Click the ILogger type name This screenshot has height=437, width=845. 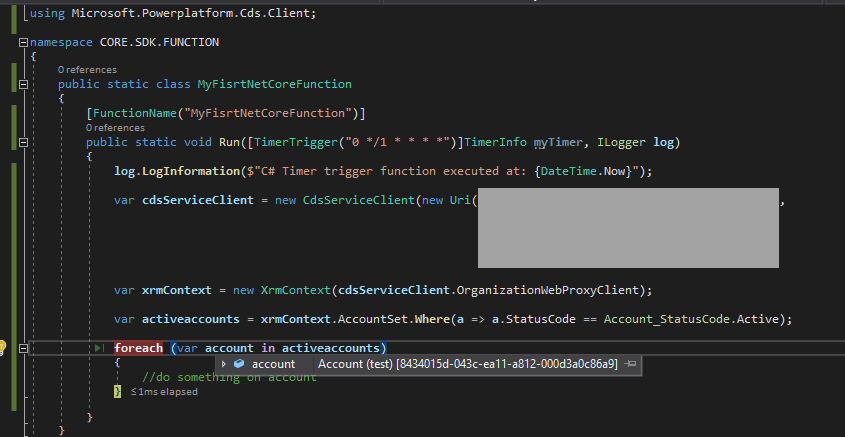621,142
